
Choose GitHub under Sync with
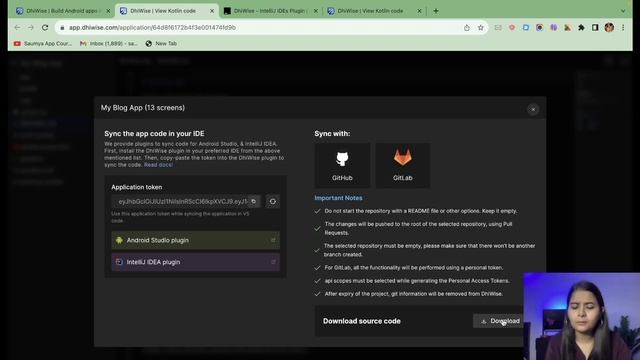click(342, 165)
